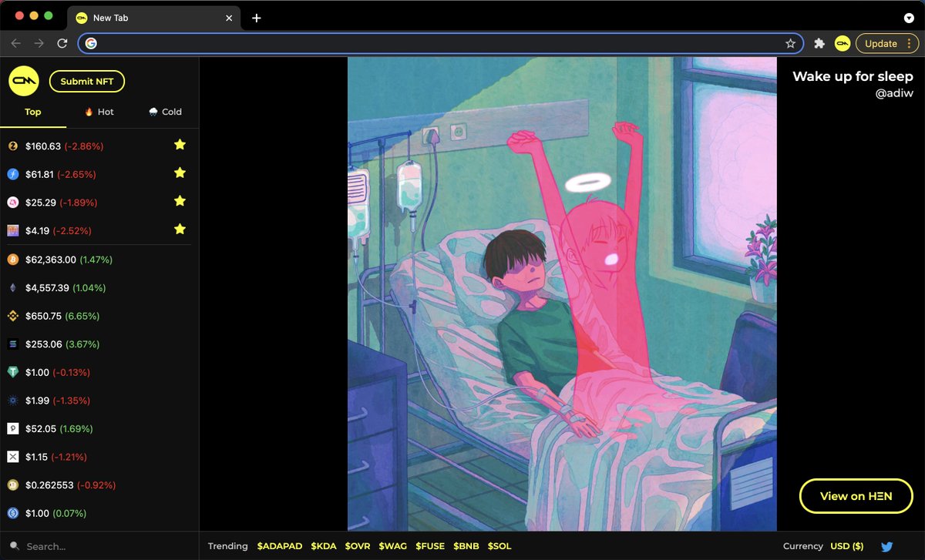
Task: Click the Solana icon beside $253.06
Action: 12,344
